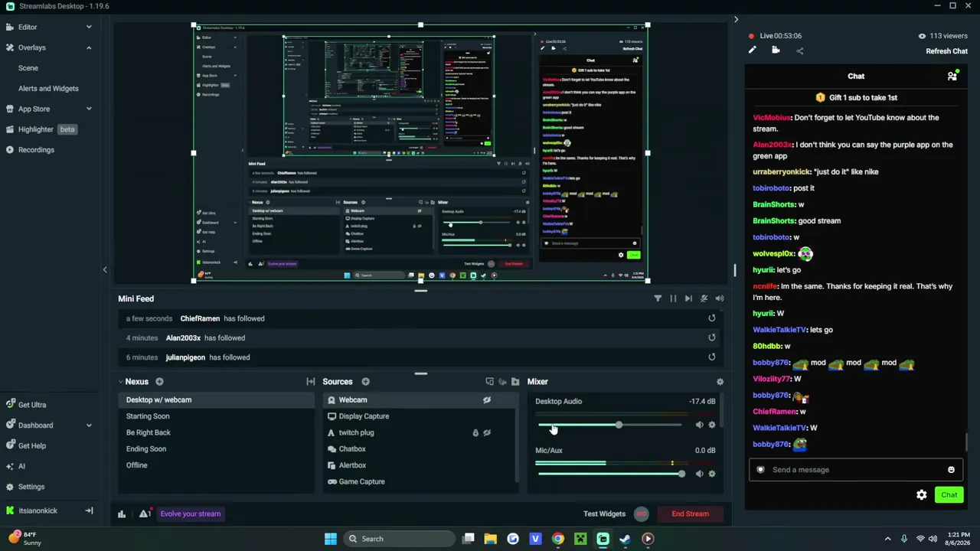Open File Explorer from the taskbar
The height and width of the screenshot is (551, 980).
(491, 539)
